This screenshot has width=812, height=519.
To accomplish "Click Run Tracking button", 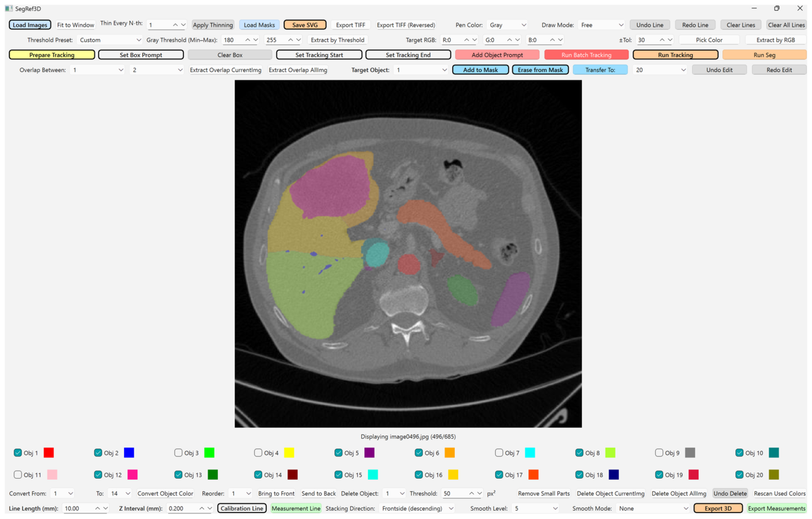I will pos(675,55).
